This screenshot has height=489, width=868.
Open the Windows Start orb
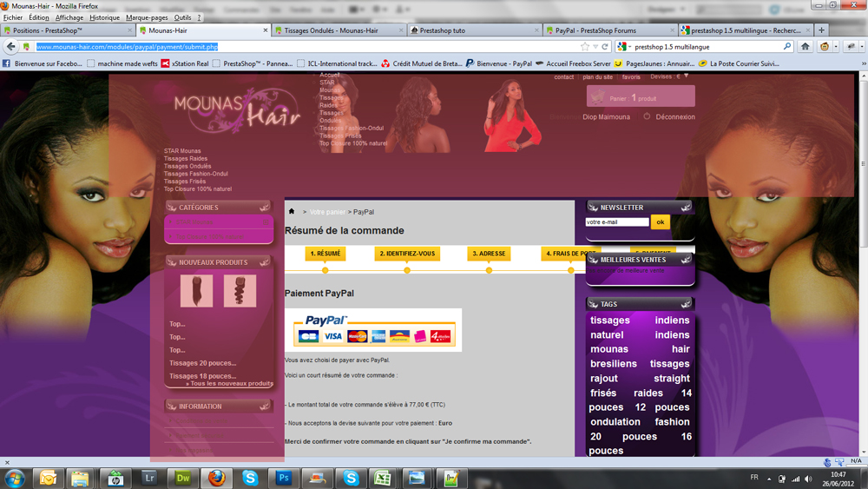tap(15, 478)
